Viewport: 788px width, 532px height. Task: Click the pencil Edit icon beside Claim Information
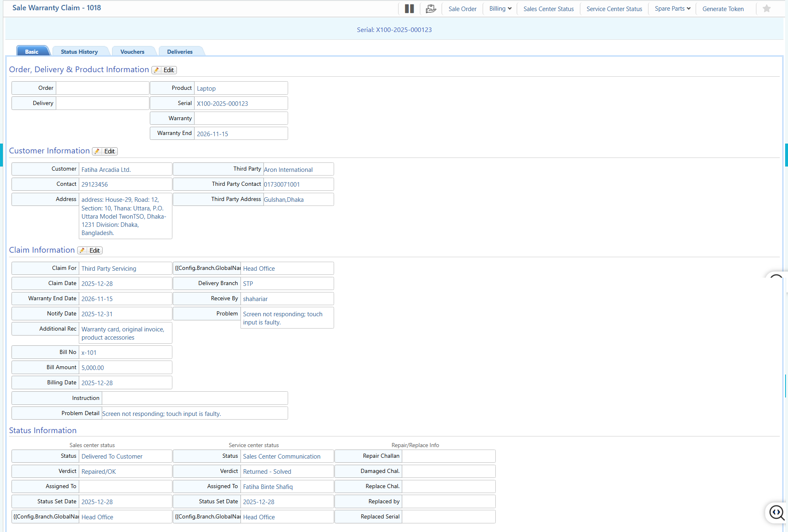(x=83, y=251)
